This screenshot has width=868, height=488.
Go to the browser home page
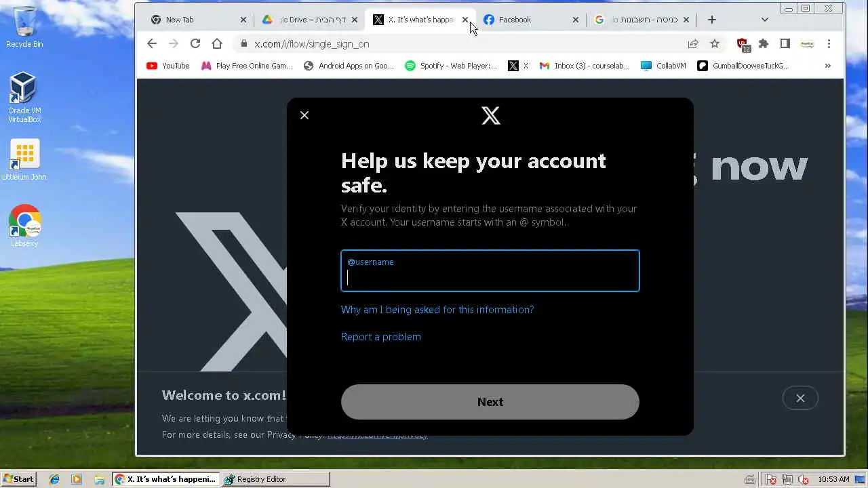click(217, 43)
